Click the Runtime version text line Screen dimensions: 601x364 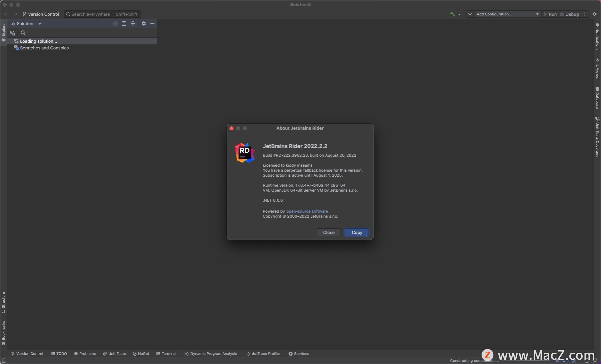click(304, 185)
